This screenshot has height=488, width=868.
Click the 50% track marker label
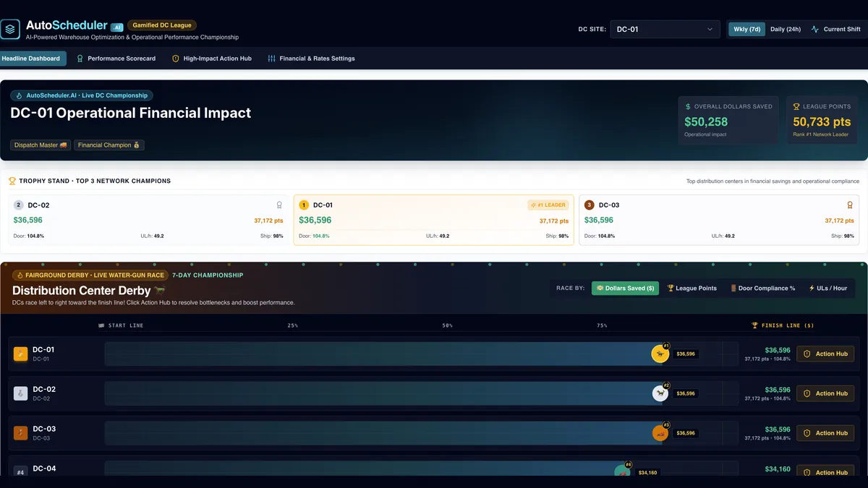[x=448, y=325]
